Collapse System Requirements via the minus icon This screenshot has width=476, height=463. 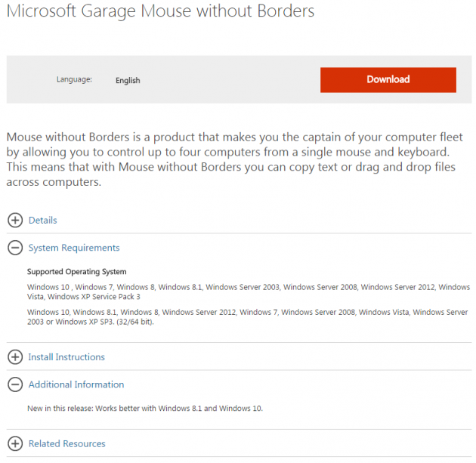pos(15,248)
